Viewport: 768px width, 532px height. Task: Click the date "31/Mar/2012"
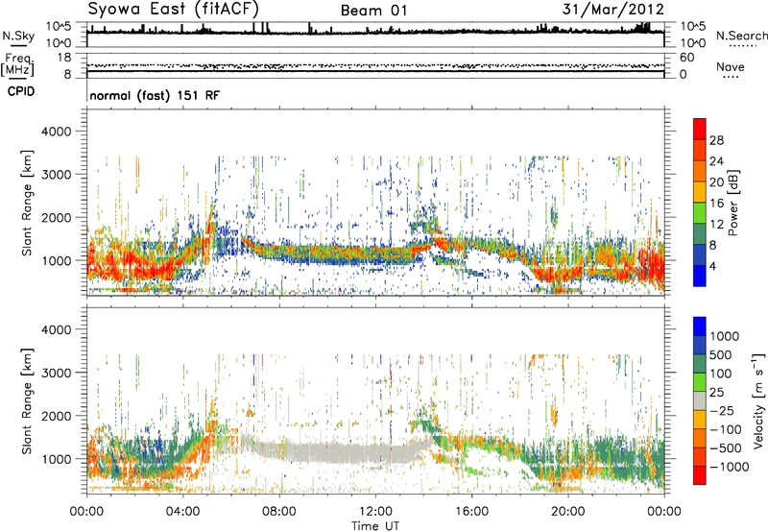click(613, 10)
